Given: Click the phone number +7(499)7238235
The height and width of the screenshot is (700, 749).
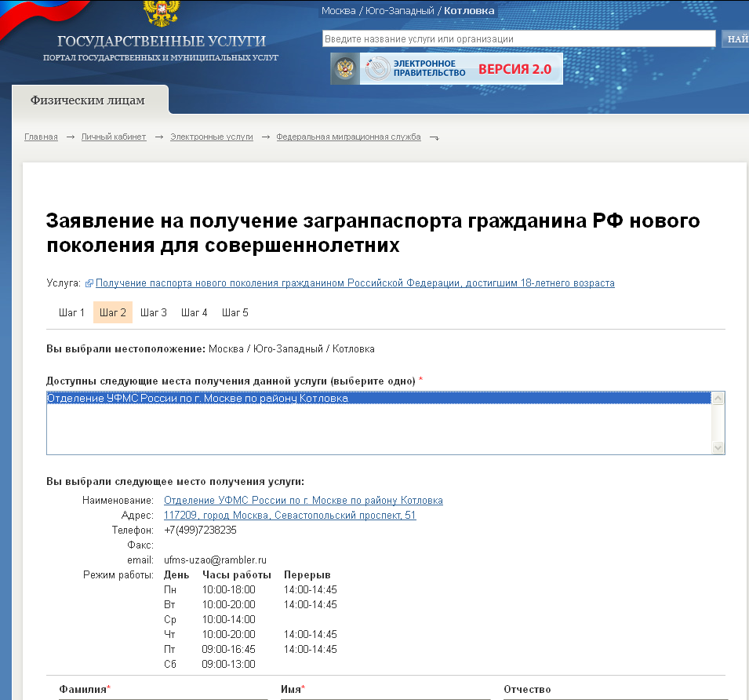Looking at the screenshot, I should pos(200,530).
